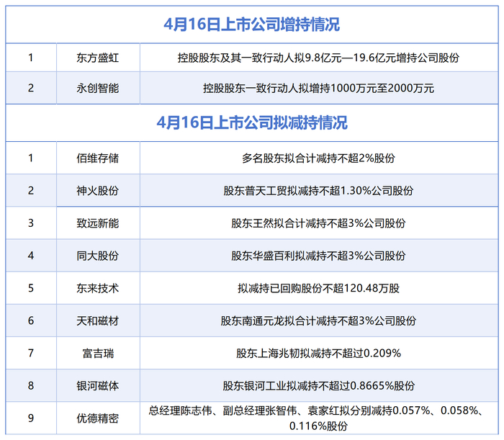Click row number 4 beside 同大股份
Screen dimensions: 504x440
[x=31, y=256]
